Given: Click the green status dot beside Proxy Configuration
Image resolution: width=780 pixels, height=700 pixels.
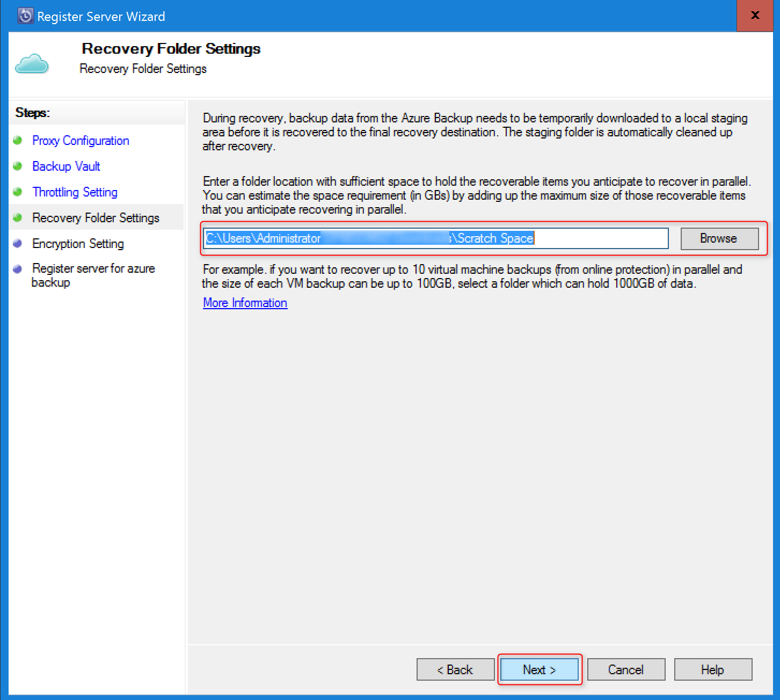Looking at the screenshot, I should [x=18, y=140].
